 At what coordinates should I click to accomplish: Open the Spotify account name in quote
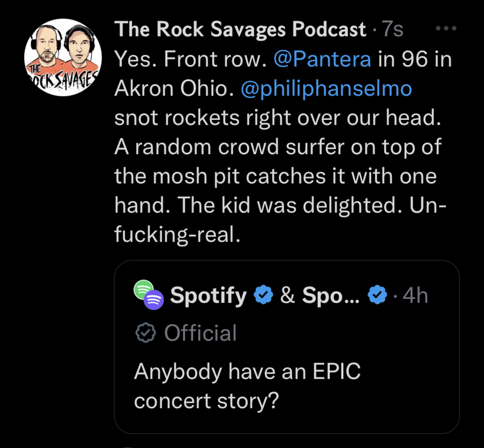[x=208, y=296]
